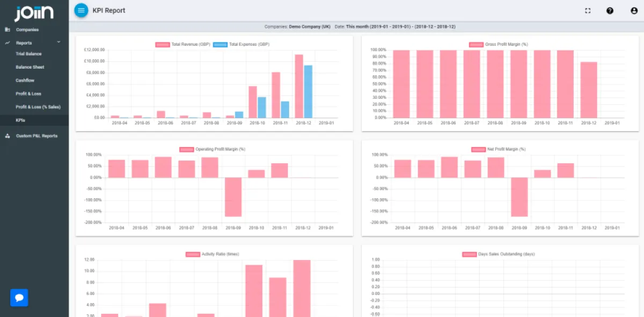Image resolution: width=644 pixels, height=317 pixels.
Task: Click the 2018-10 Activity Ratio bar
Action: (x=254, y=291)
